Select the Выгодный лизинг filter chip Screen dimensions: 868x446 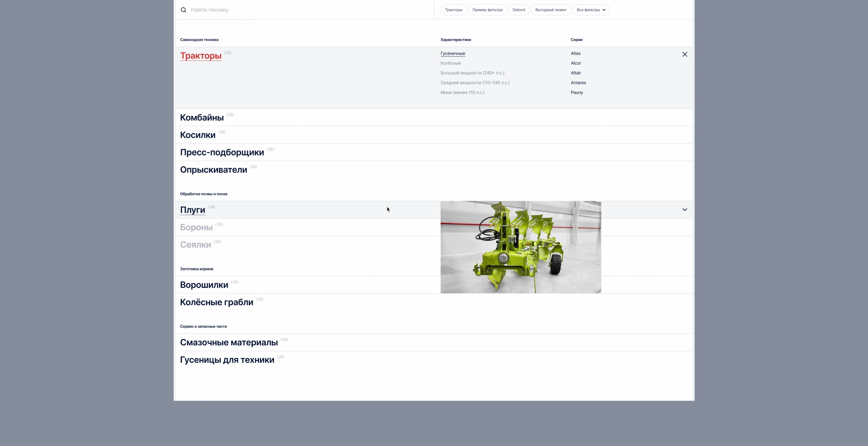tap(551, 10)
